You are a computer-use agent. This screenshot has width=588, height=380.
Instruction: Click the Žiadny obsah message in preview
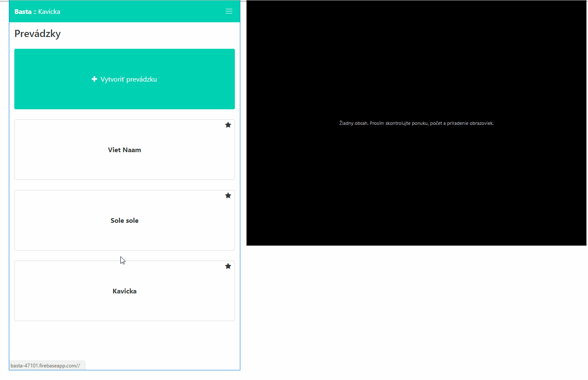pyautogui.click(x=416, y=123)
